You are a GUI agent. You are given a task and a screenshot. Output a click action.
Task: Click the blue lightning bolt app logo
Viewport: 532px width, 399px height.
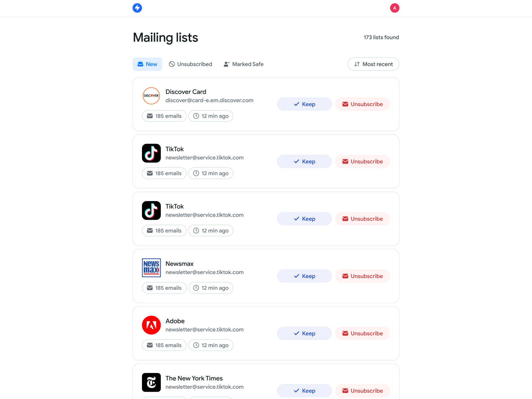pos(137,8)
